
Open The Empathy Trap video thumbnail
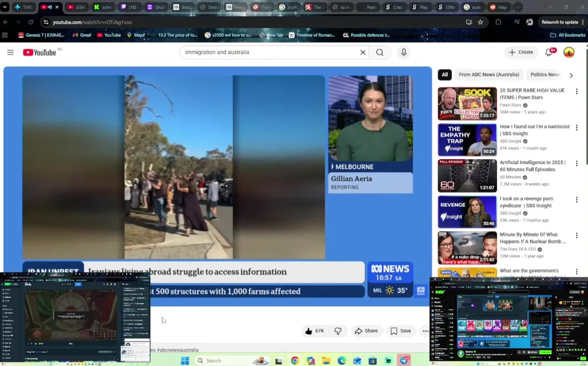pos(467,139)
